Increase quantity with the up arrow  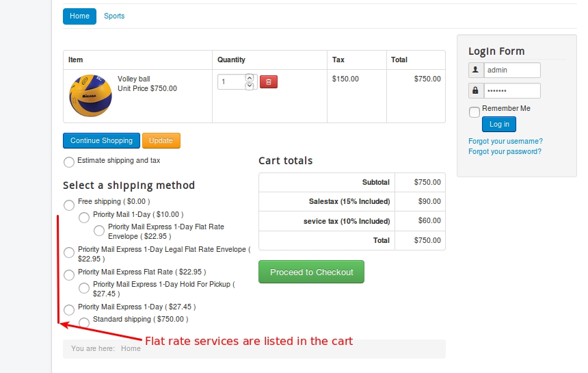coord(250,77)
